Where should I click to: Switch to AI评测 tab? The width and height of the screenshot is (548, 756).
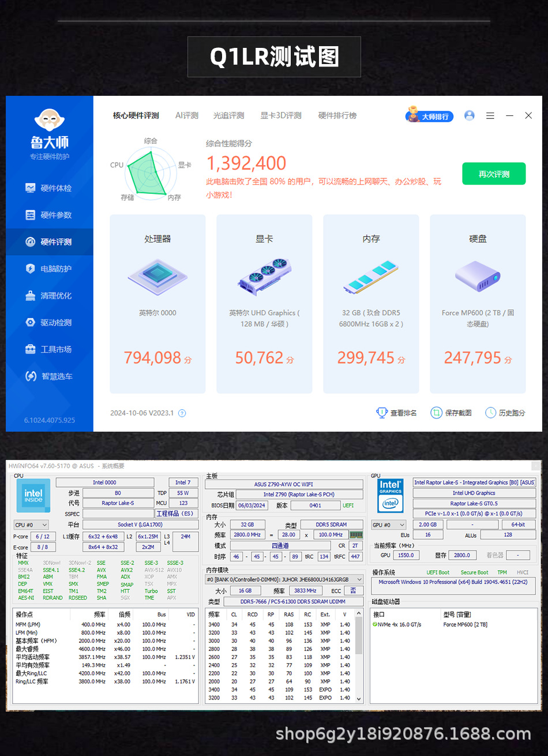(187, 115)
